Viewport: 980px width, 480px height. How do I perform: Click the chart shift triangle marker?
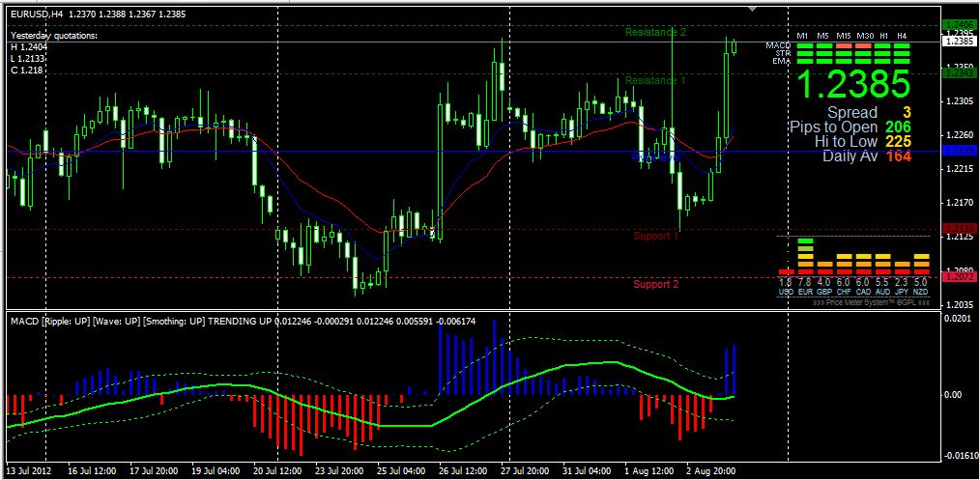coord(752,9)
